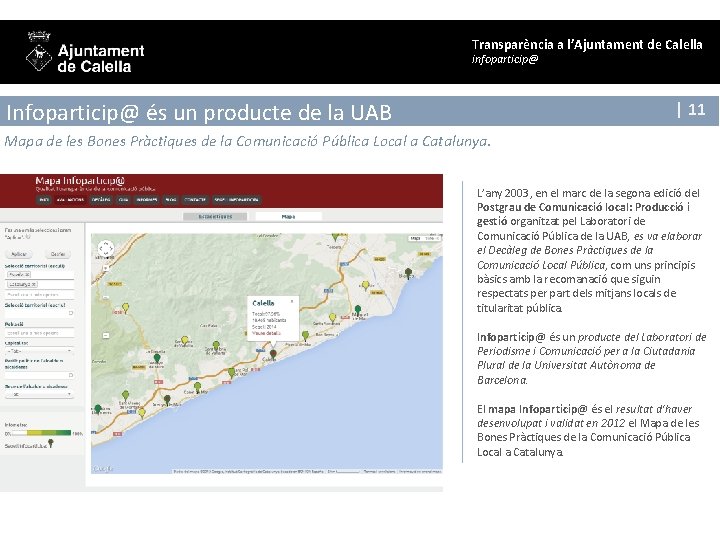Zoom out with the map minus button
The height and width of the screenshot is (540, 720).
(x=106, y=336)
